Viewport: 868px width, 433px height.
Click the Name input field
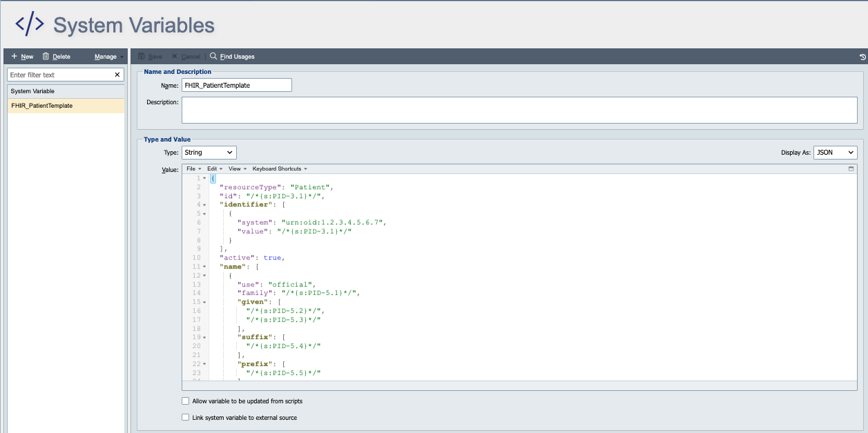236,85
